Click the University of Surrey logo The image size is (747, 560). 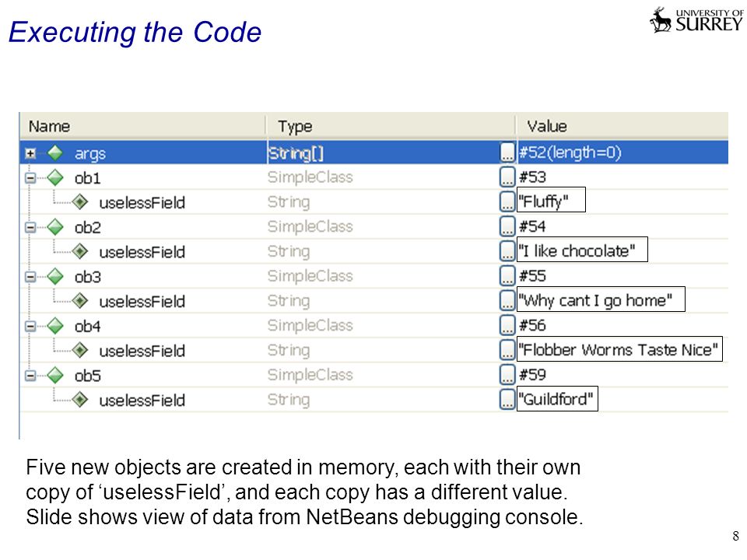696,20
